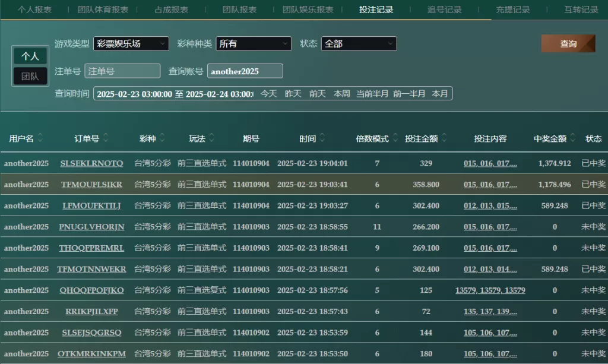Open order PNUGLVHORJN link
This screenshot has width=608, height=364.
point(91,227)
